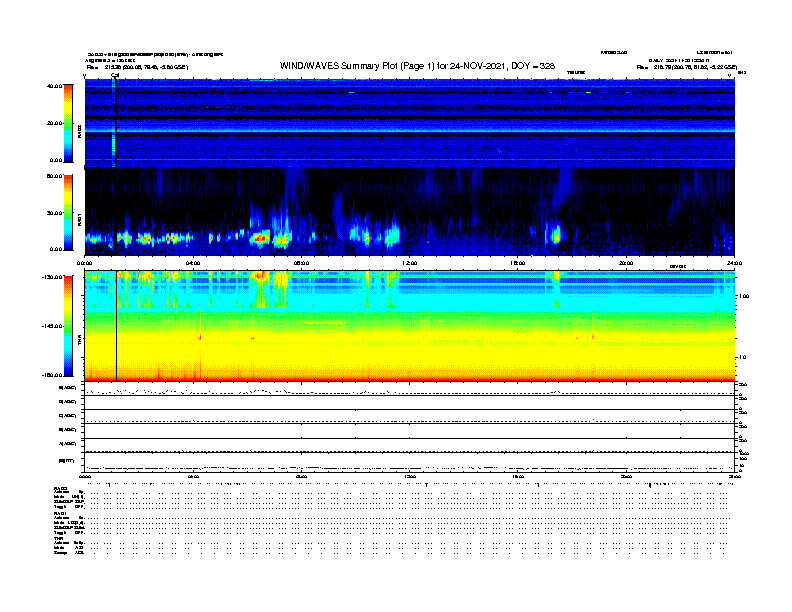This screenshot has width=792, height=612.
Task: Click the 12:00 time label below RAD1
Action: 410,263
